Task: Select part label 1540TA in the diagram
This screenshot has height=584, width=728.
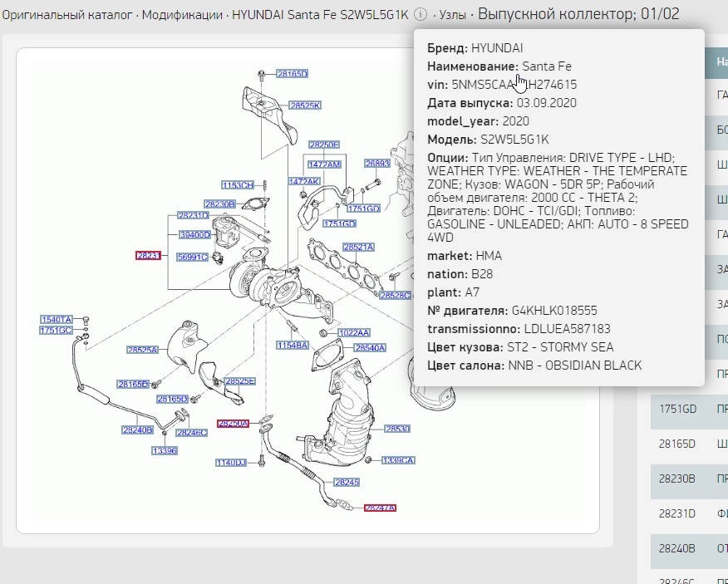Action: pyautogui.click(x=57, y=319)
